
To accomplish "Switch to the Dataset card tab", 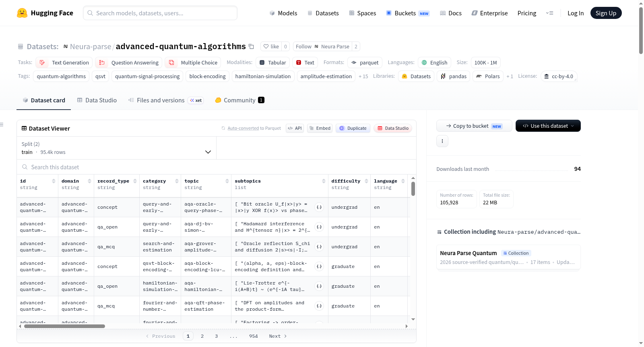I will (x=43, y=100).
